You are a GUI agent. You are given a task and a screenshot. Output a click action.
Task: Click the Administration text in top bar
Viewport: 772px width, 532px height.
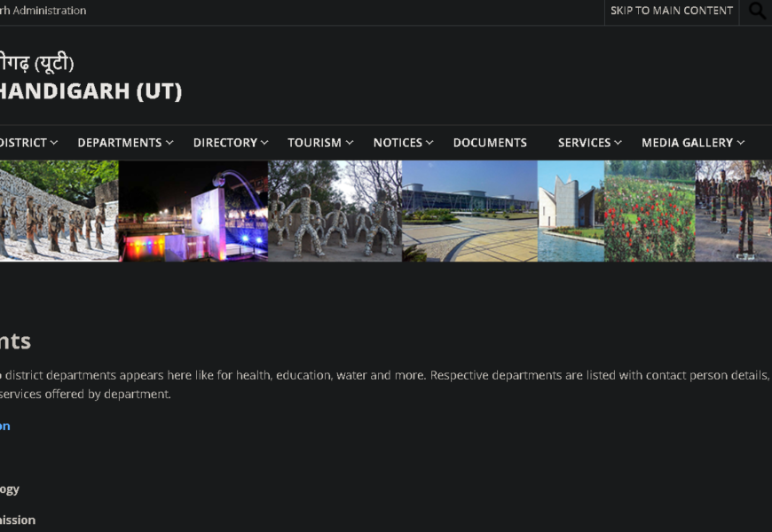[x=49, y=11]
